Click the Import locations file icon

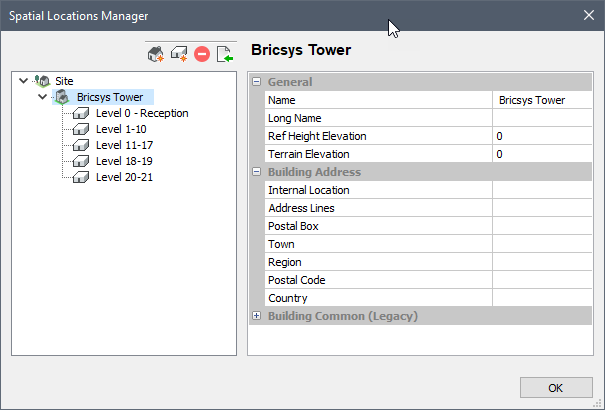(x=225, y=54)
